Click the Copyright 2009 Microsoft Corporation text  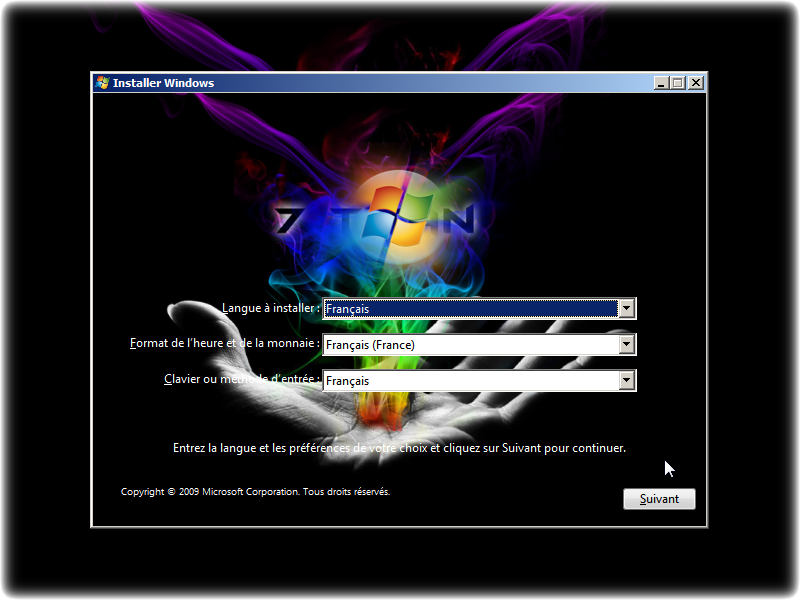tap(256, 492)
